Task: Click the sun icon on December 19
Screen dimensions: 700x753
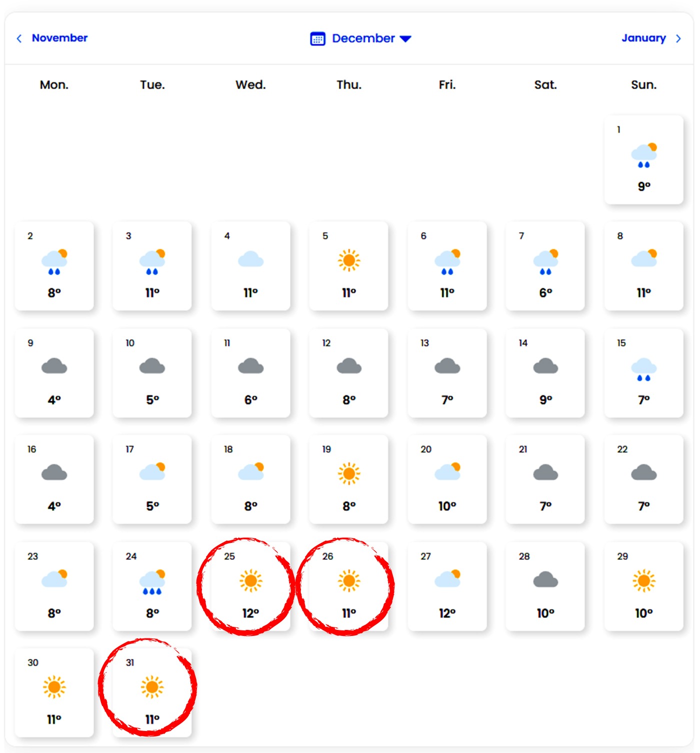Action: pos(349,473)
